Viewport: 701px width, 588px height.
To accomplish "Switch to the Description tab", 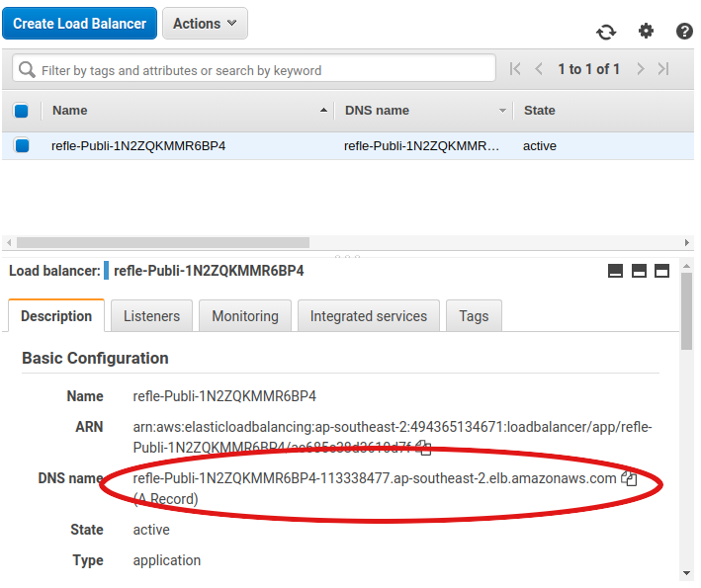I will (x=56, y=316).
